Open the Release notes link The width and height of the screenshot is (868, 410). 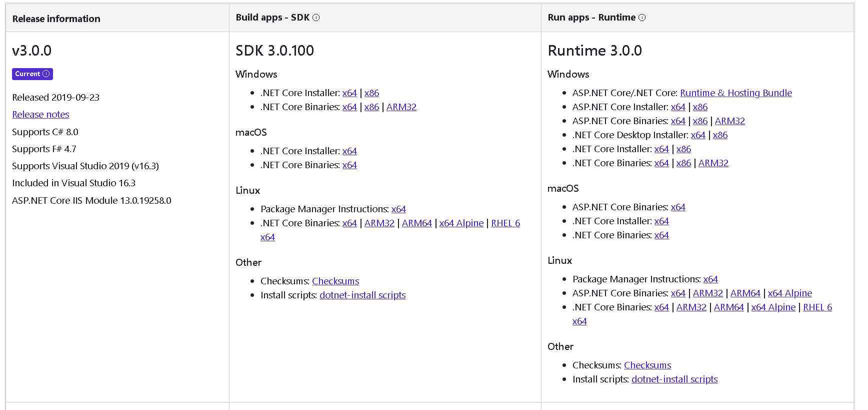coord(40,114)
